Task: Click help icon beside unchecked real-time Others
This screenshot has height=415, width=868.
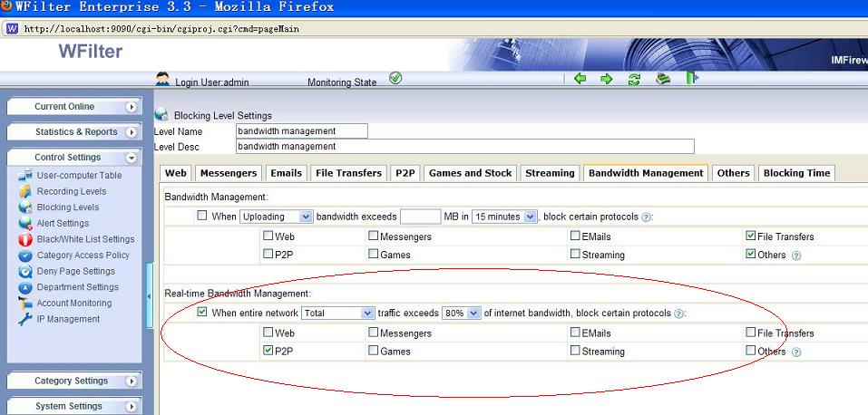Action: 796,352
